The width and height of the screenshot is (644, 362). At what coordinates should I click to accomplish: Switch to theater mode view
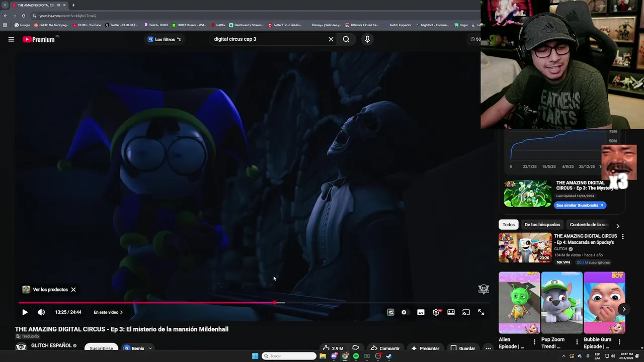pos(451,312)
